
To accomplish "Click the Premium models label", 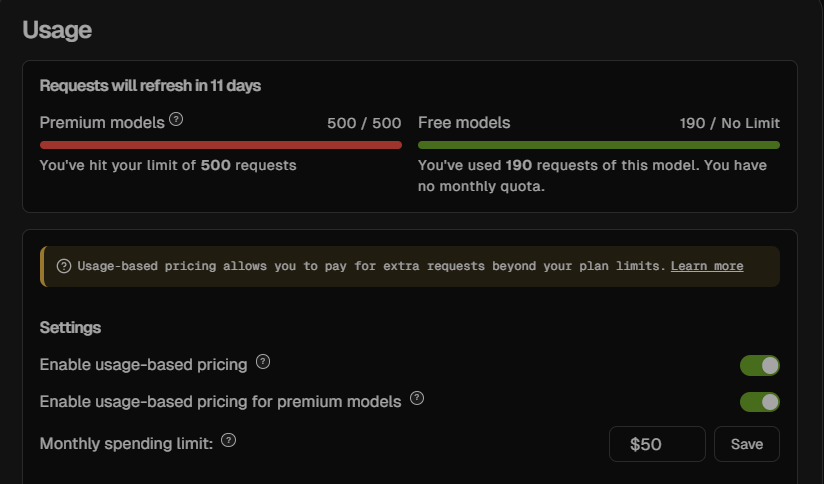I will point(102,123).
